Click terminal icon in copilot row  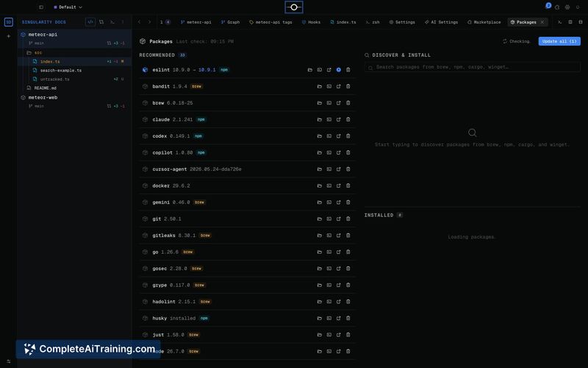coord(329,152)
